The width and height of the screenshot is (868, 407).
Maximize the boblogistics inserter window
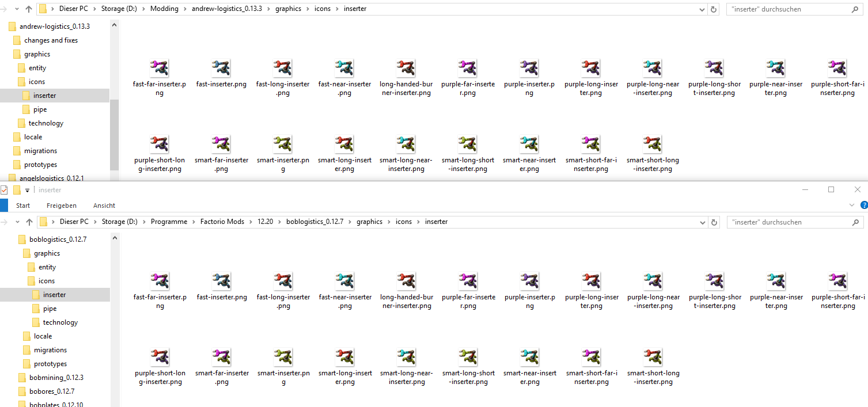831,190
